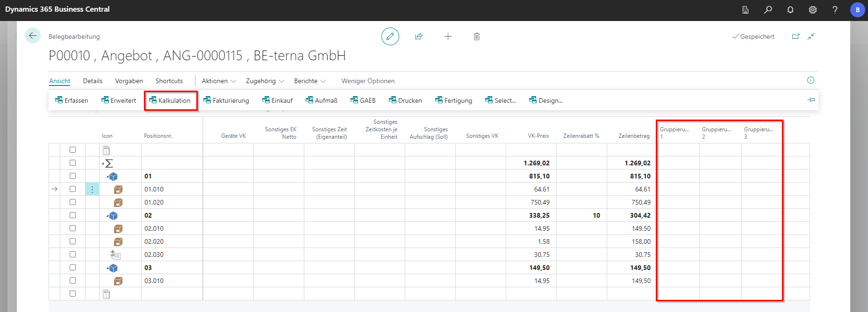Select the checkbox for row 02.020
The image size is (868, 312).
click(72, 241)
